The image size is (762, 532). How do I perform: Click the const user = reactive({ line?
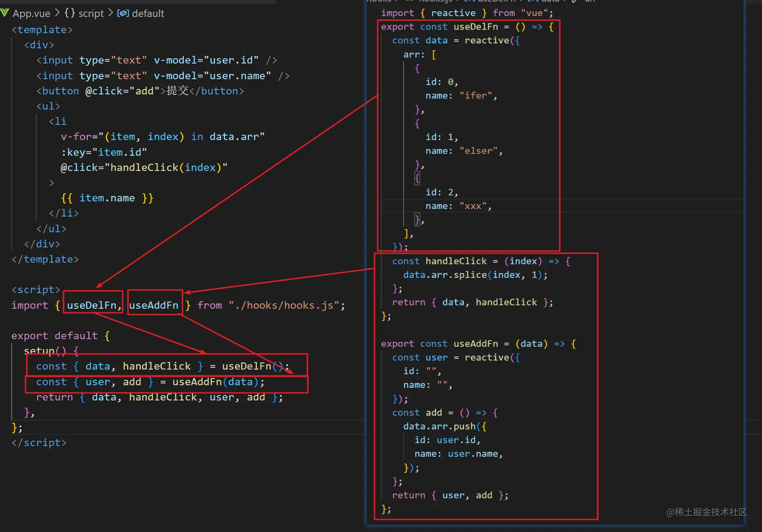456,358
